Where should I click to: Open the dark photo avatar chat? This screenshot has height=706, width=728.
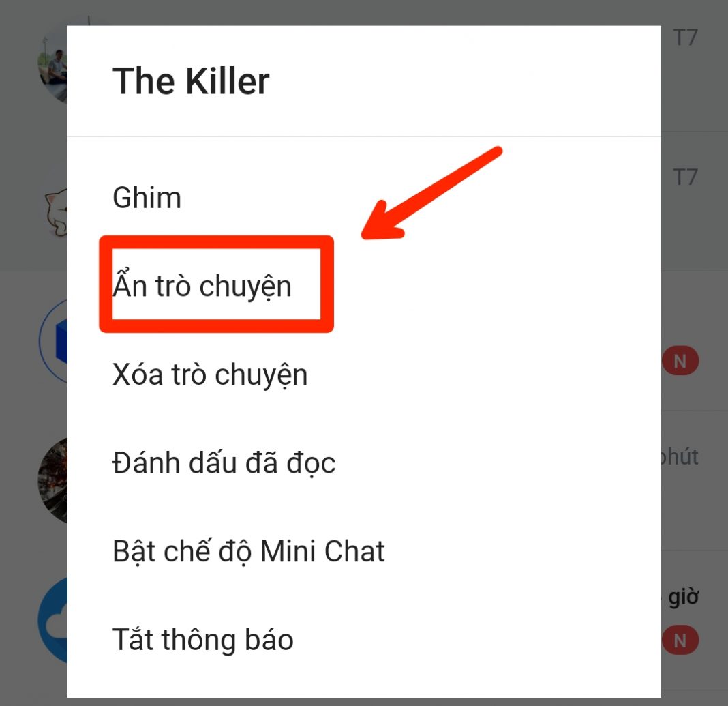(53, 481)
